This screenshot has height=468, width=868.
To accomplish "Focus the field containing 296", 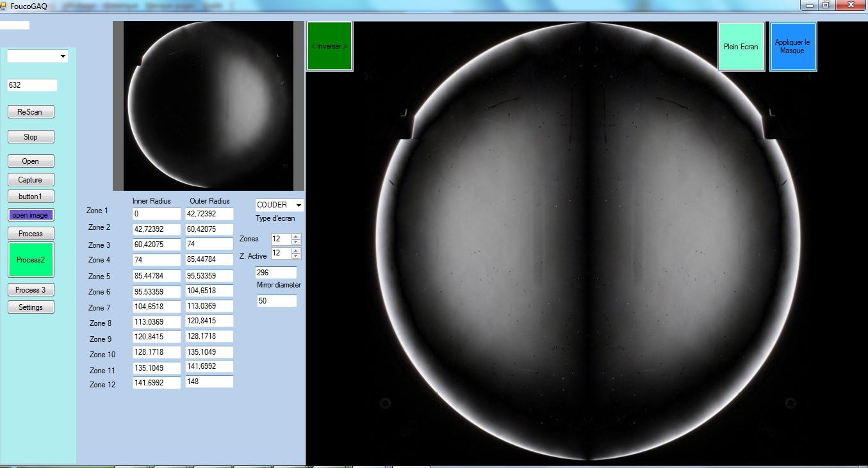I will (276, 273).
